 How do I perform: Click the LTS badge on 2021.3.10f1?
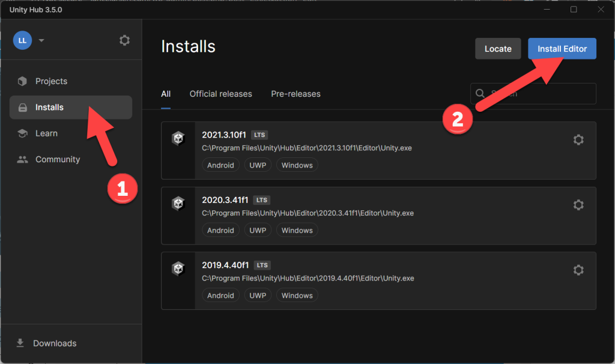point(259,135)
